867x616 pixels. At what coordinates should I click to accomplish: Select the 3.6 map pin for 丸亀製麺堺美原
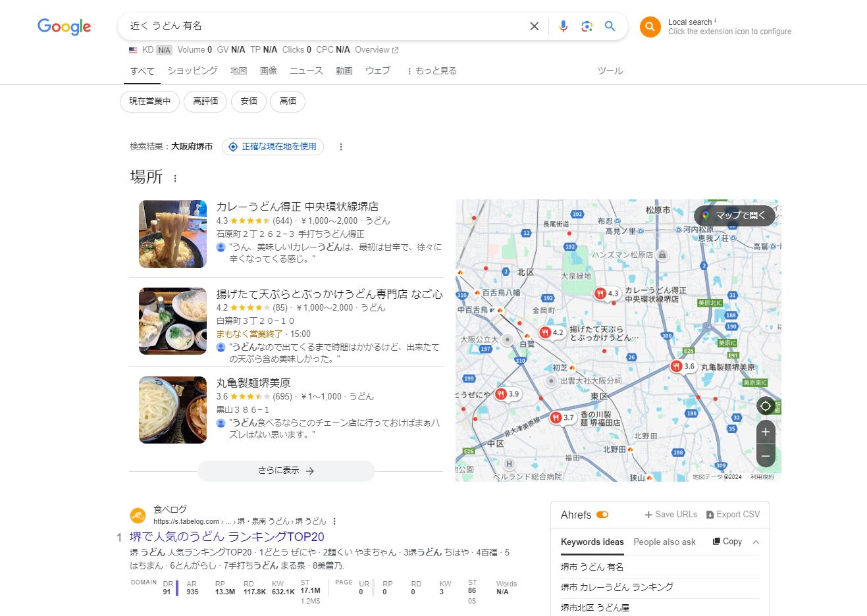pos(677,366)
